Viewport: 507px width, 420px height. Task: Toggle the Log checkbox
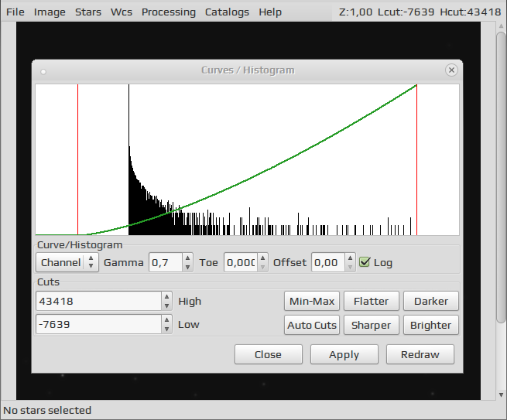coord(365,262)
